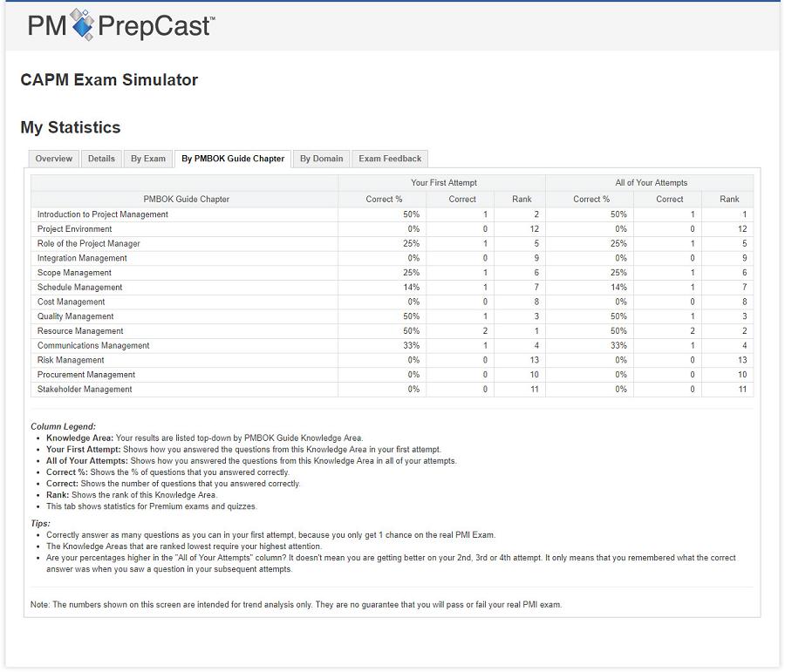
Task: Switch to the Overview tab
Action: coord(54,159)
